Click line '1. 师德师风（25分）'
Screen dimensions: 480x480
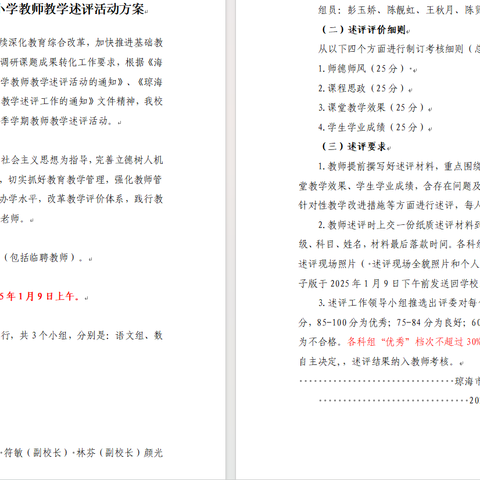pos(362,69)
